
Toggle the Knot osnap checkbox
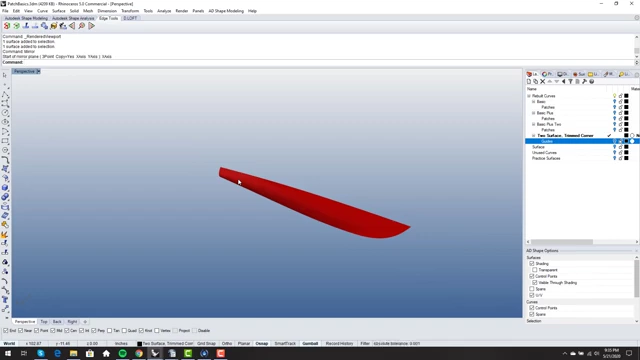[x=141, y=331]
